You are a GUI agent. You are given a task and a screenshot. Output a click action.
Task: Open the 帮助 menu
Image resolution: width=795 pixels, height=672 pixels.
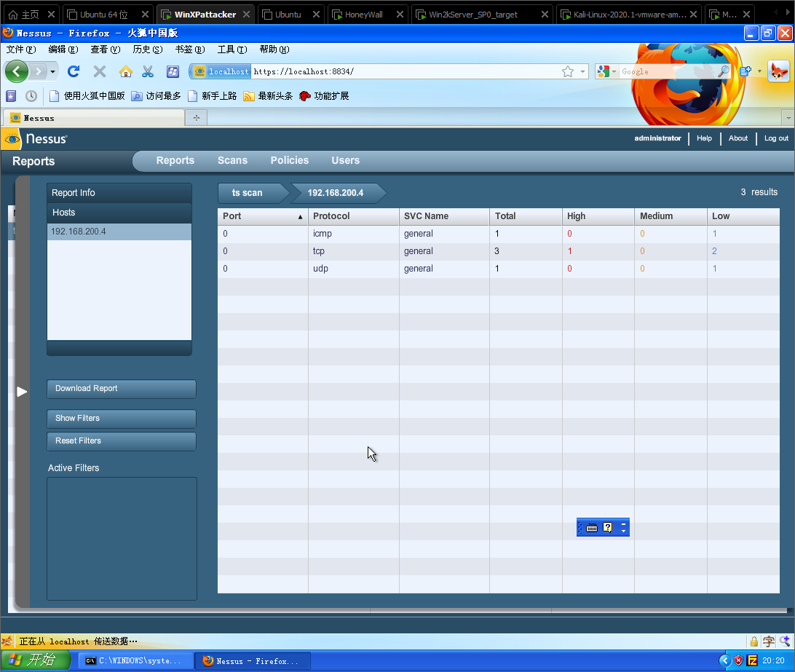(x=274, y=50)
